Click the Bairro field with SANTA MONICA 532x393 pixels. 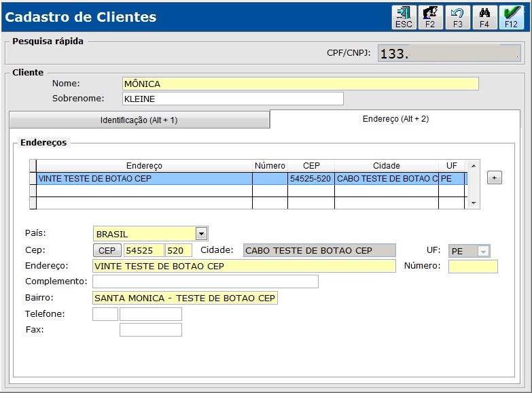185,298
